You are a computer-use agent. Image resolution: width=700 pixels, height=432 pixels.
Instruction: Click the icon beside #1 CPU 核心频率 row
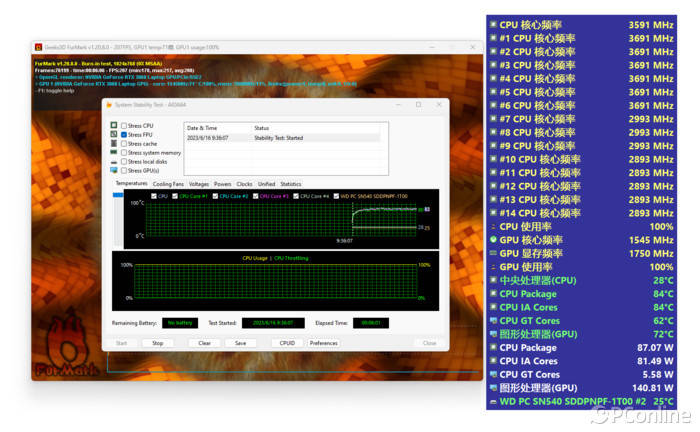point(493,38)
